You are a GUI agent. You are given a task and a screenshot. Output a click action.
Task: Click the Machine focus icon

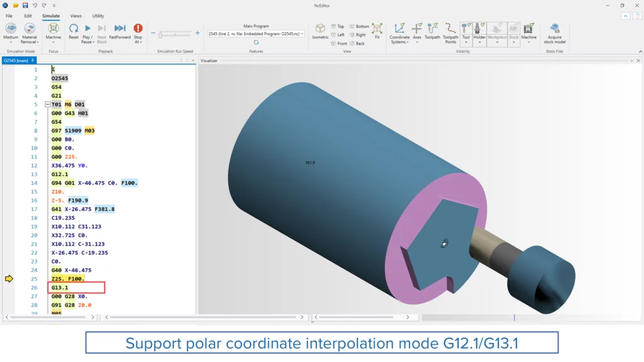pyautogui.click(x=53, y=29)
